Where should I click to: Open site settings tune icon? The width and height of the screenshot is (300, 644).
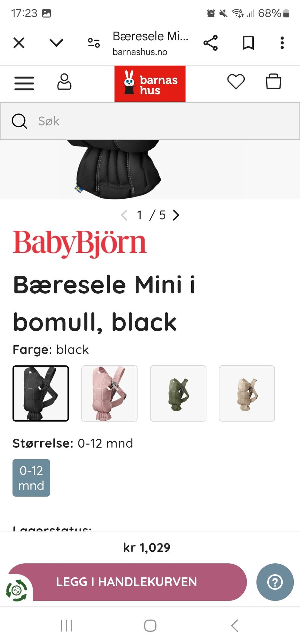pyautogui.click(x=94, y=43)
